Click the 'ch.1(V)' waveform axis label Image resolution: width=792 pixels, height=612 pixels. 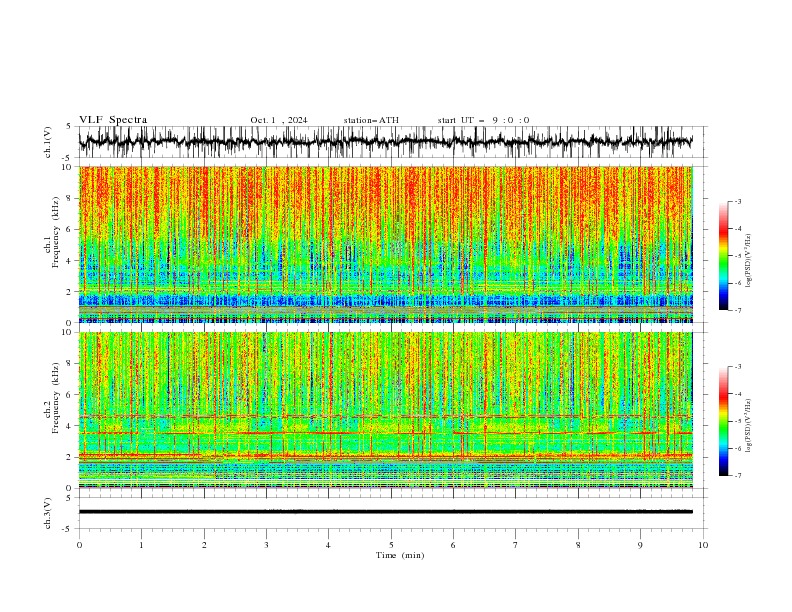48,142
